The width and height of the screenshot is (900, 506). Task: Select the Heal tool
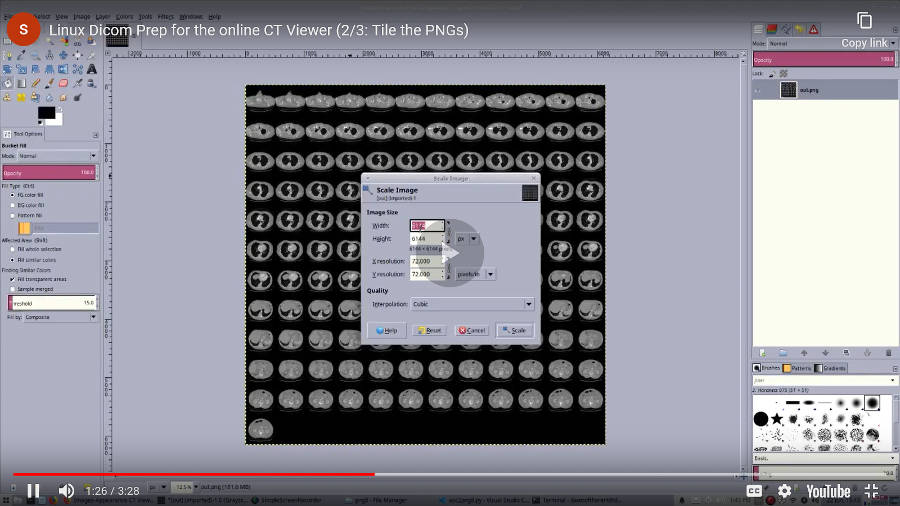click(21, 98)
